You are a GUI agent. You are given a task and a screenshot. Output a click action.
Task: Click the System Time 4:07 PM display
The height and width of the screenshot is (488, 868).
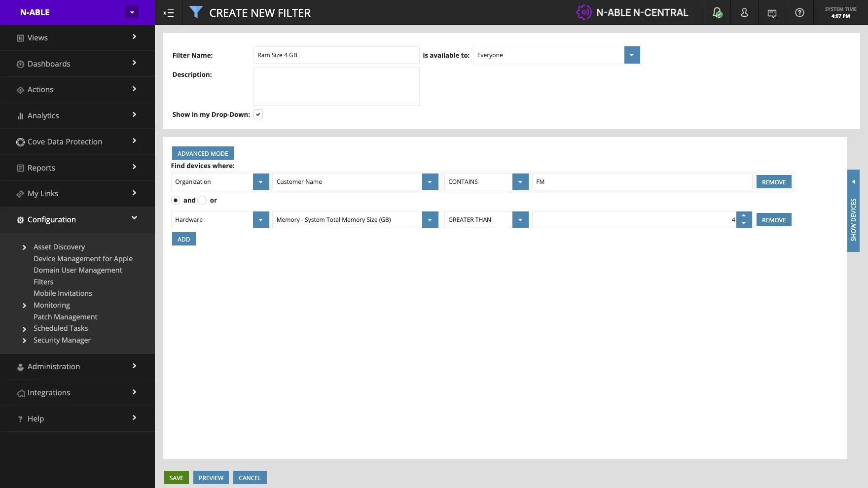coord(840,13)
